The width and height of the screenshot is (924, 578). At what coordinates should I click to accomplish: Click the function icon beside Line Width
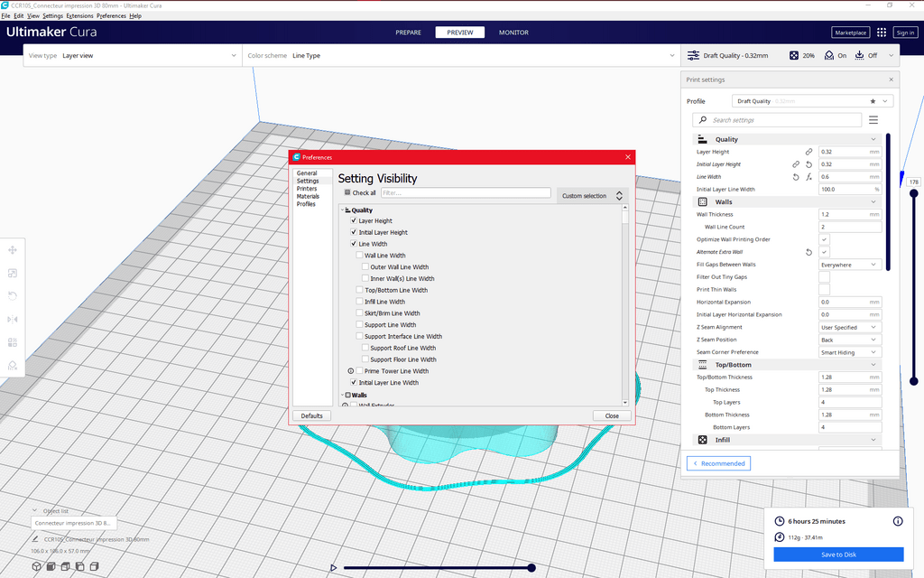click(809, 177)
